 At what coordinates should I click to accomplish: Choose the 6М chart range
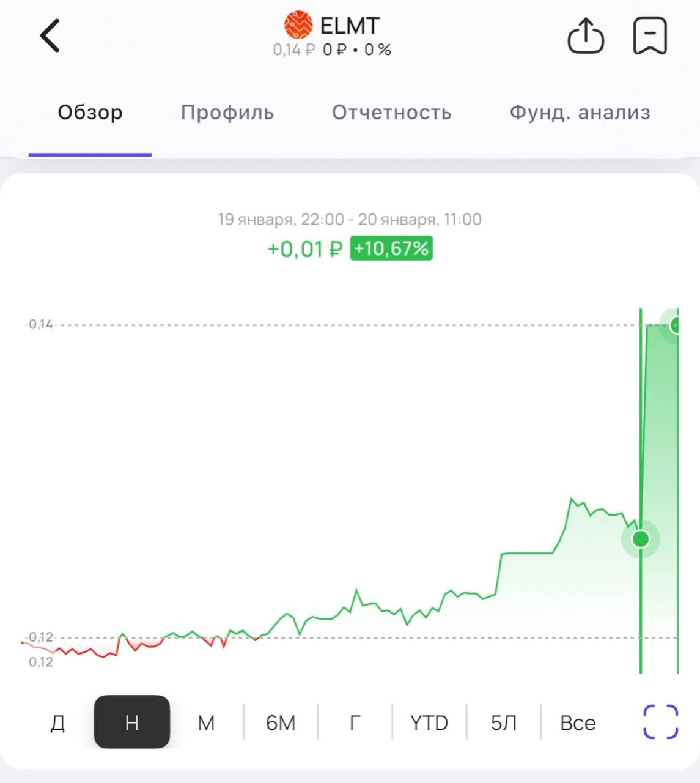pyautogui.click(x=281, y=722)
